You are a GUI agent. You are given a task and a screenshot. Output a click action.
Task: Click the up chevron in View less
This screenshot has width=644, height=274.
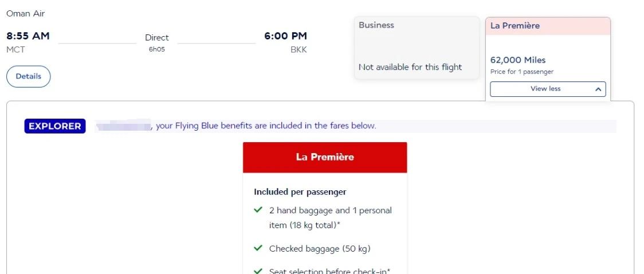598,89
